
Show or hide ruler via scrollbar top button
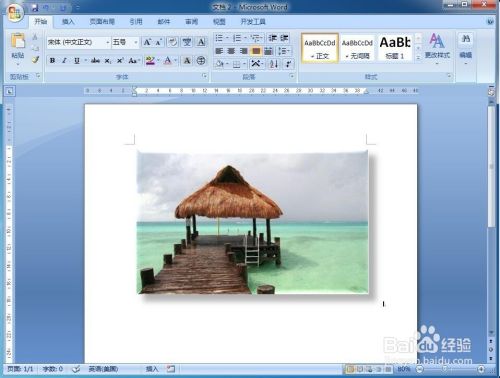pos(491,91)
